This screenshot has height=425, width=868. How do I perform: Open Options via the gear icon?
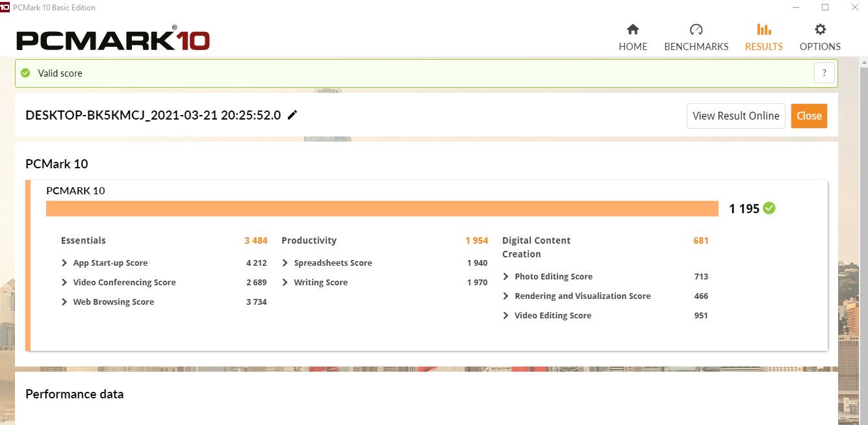click(820, 30)
